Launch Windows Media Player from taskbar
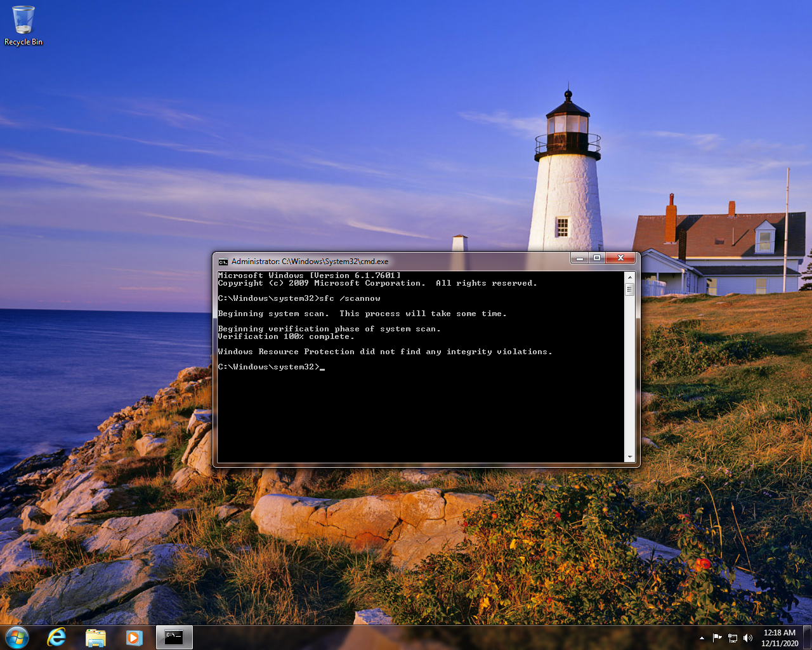The height and width of the screenshot is (650, 812). pos(134,637)
